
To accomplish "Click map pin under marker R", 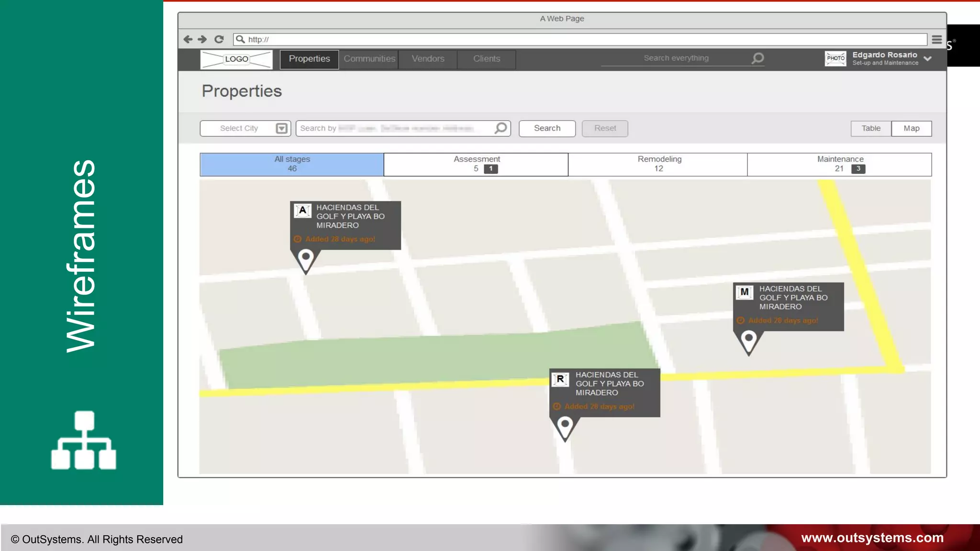I will pyautogui.click(x=565, y=426).
